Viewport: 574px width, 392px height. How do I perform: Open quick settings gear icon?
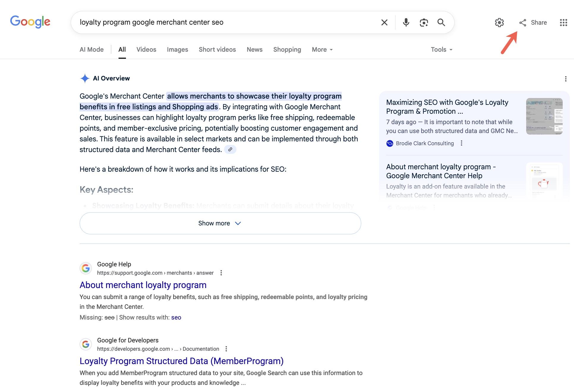pyautogui.click(x=499, y=23)
